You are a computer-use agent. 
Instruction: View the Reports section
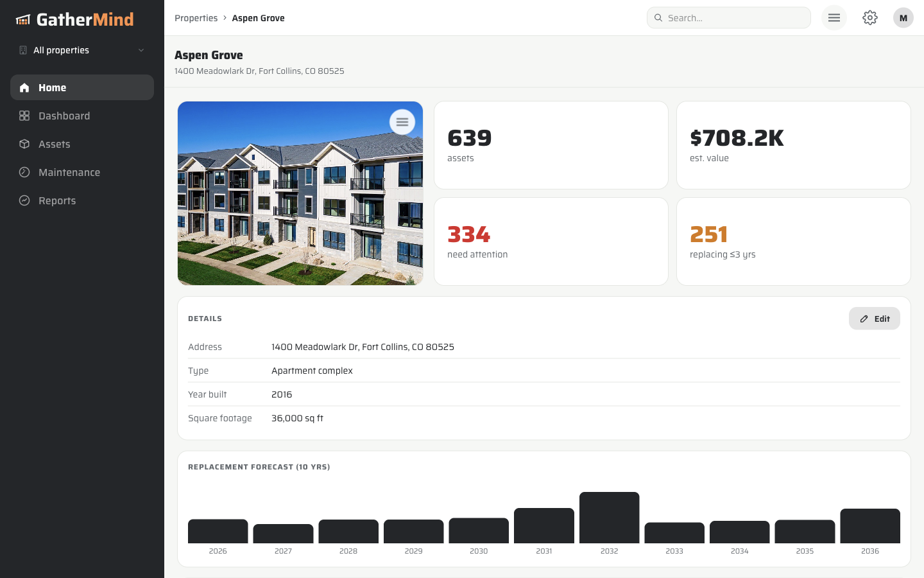(x=82, y=200)
